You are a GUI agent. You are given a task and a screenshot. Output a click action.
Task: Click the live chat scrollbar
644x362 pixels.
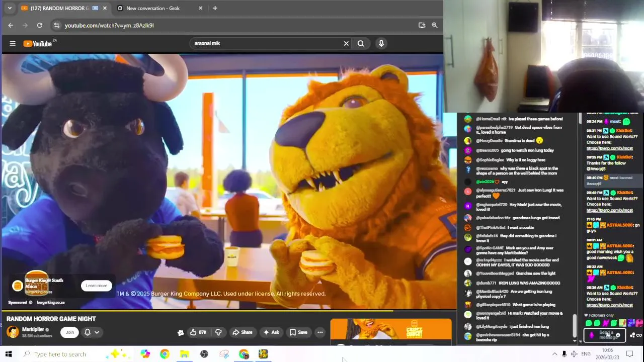coord(575,326)
